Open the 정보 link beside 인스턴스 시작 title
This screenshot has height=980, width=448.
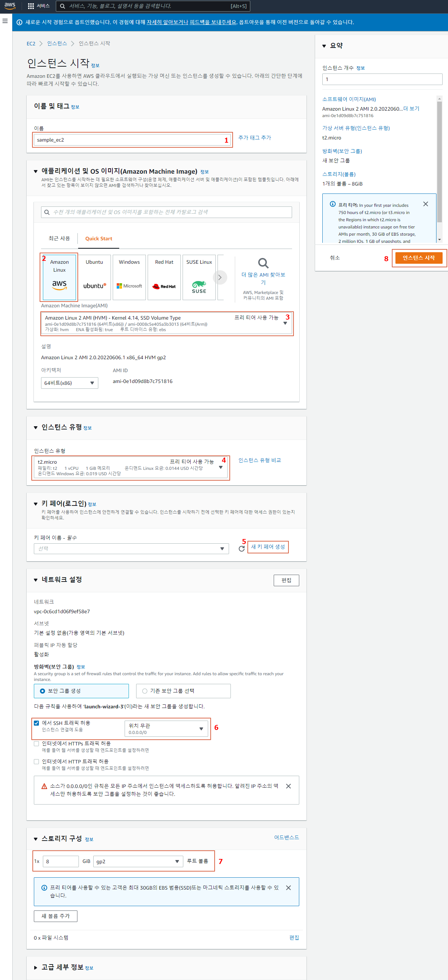[95, 66]
